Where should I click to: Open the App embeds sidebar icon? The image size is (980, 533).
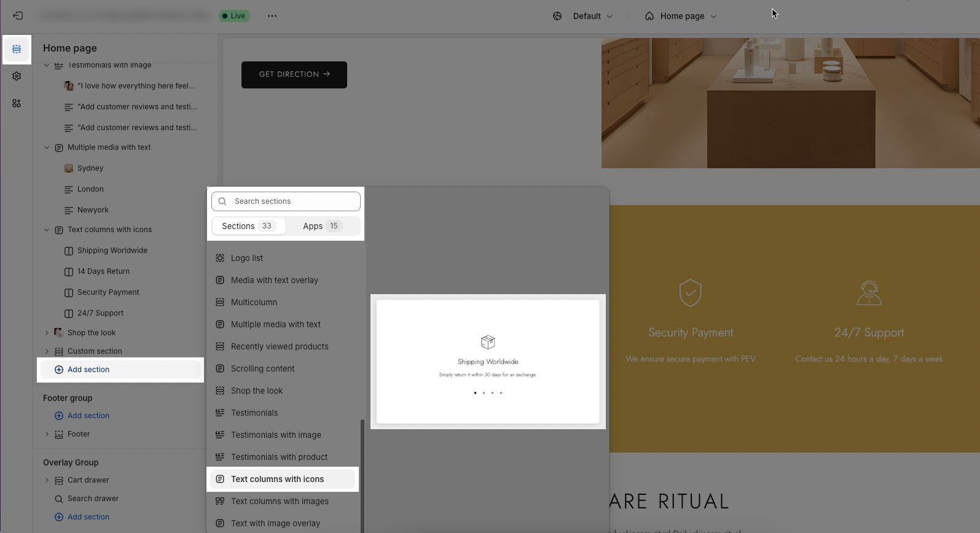point(17,103)
